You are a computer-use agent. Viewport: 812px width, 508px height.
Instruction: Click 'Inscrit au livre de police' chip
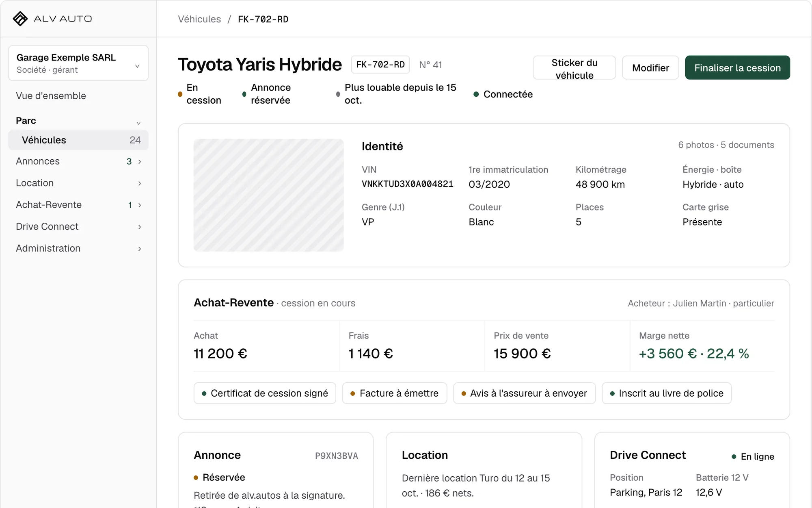667,393
